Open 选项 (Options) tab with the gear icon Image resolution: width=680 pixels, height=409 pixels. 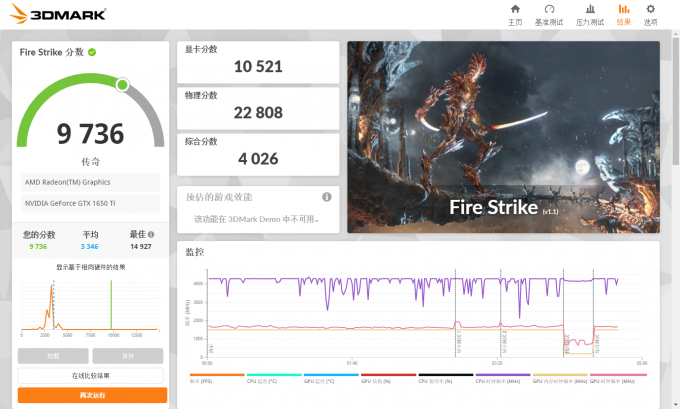tap(651, 15)
